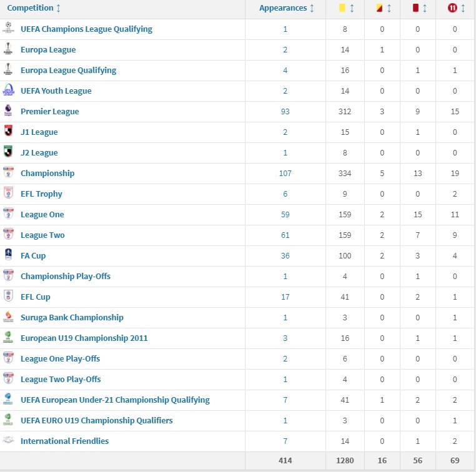Click FA Cup appearances count 36
Image resolution: width=476 pixels, height=472 pixels.
tap(285, 256)
